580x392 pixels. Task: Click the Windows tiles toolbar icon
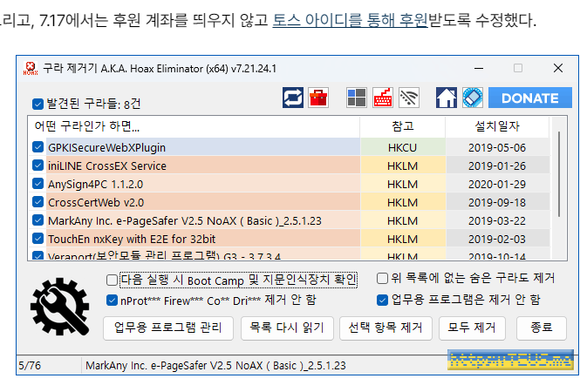(x=357, y=98)
